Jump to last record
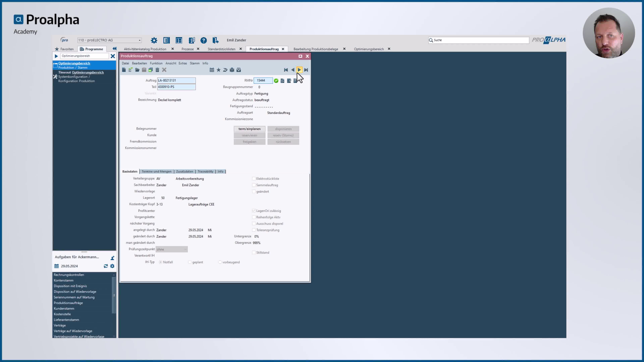The height and width of the screenshot is (362, 644). 306,70
